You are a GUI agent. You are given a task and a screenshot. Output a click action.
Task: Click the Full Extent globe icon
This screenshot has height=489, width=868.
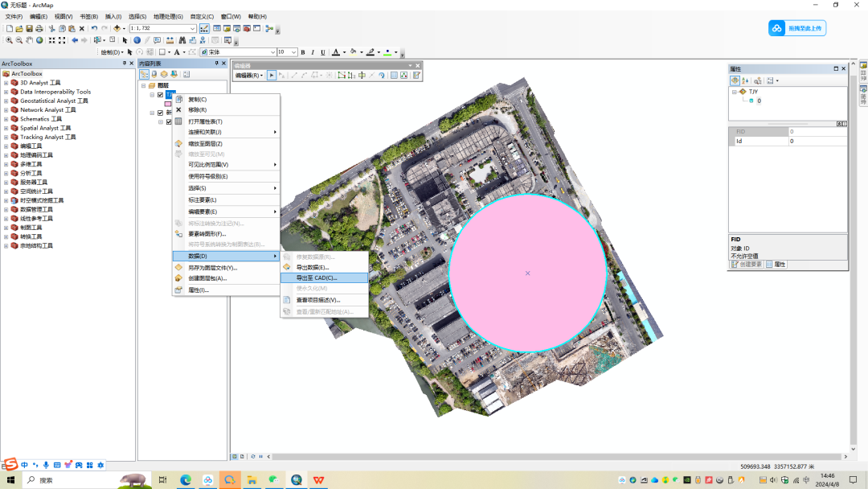pos(39,40)
